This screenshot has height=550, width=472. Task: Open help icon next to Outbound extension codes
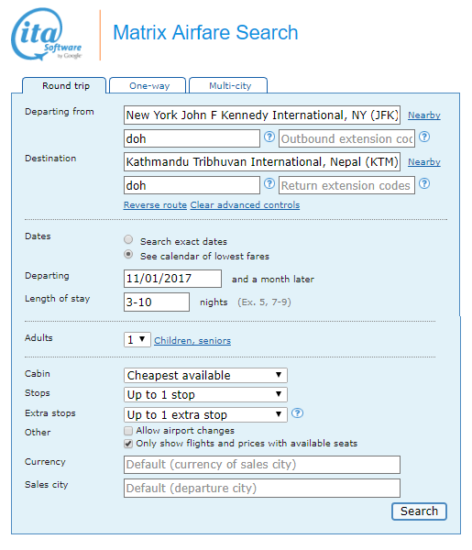424,137
